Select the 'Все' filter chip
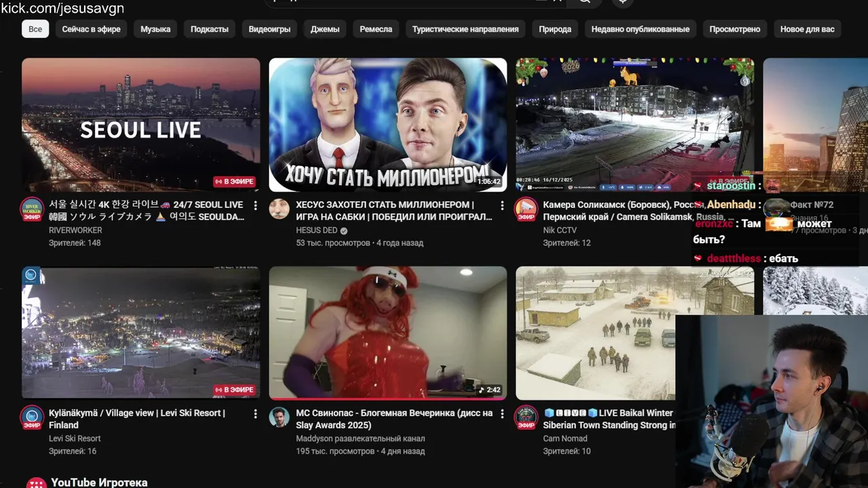Screen dimensions: 868x488 (x=35, y=29)
